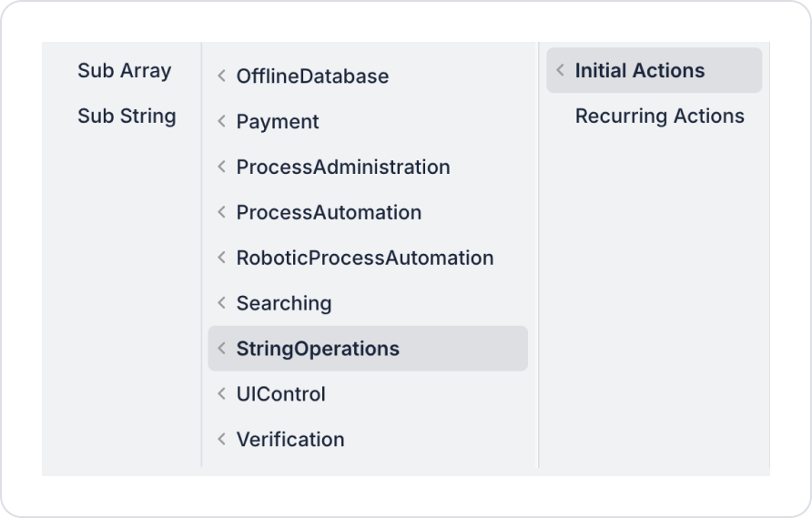Select Sub Array action

(x=125, y=70)
